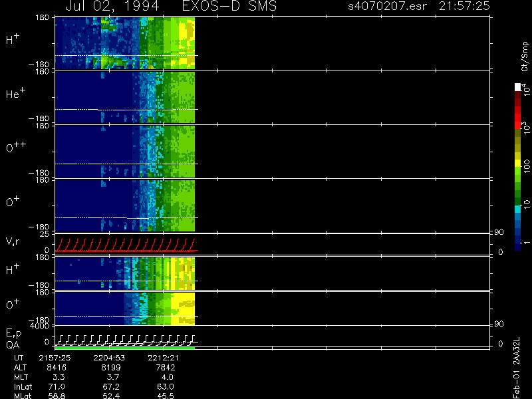Image resolution: width=532 pixels, height=399 pixels.
Task: Click the UT value '2212:21'
Action: click(163, 358)
